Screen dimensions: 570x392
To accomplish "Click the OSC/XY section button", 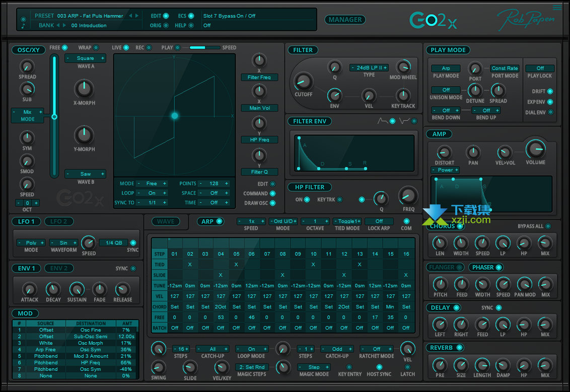I will tap(28, 50).
